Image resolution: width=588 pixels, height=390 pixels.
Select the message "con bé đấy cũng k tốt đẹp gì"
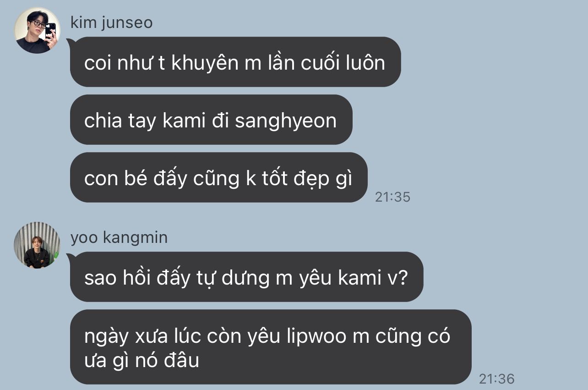pyautogui.click(x=218, y=177)
